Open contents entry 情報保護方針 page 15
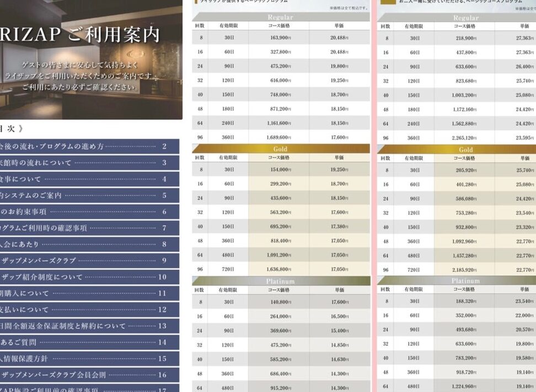Screen dimensions: 536x392 (x=89, y=358)
